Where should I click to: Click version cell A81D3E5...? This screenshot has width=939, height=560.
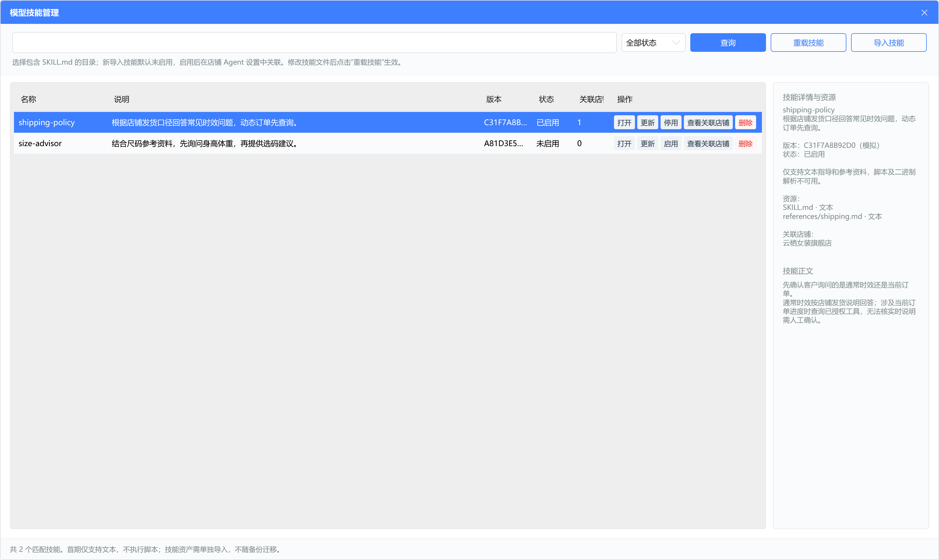(503, 143)
